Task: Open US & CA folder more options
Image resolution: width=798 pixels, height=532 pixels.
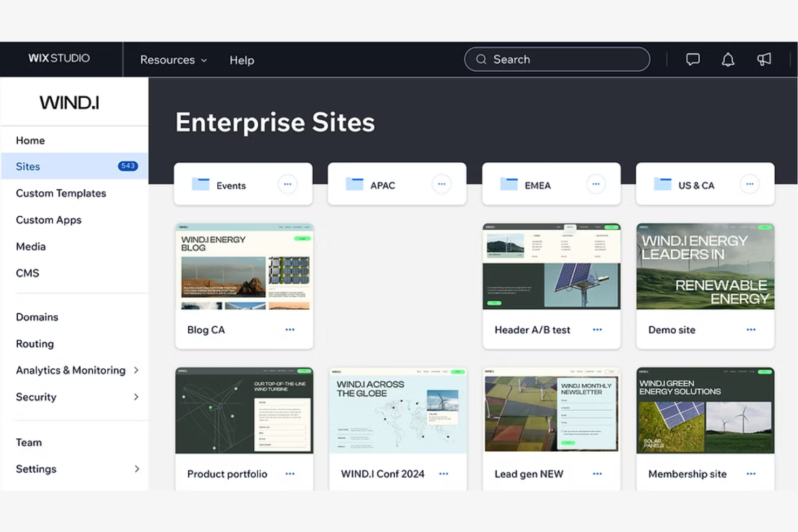Action: pyautogui.click(x=749, y=184)
